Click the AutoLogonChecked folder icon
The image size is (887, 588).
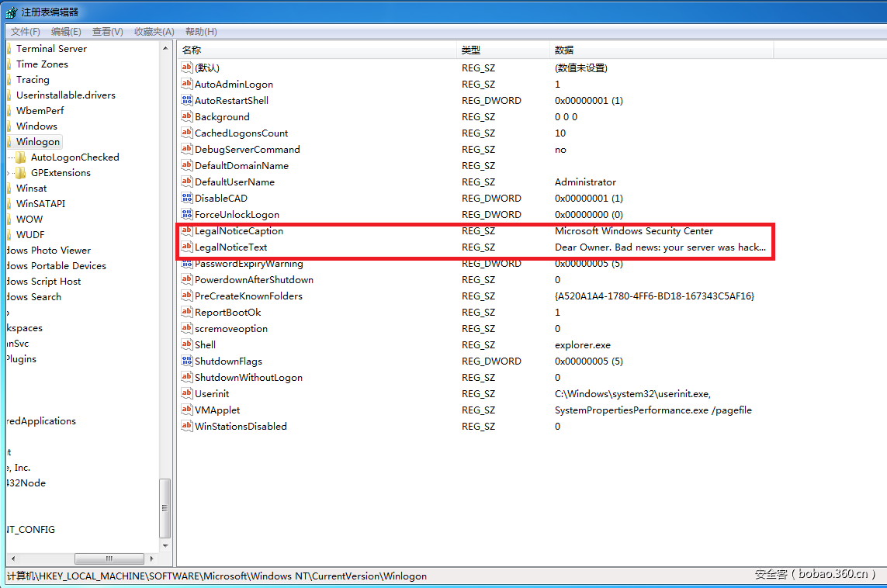click(21, 157)
